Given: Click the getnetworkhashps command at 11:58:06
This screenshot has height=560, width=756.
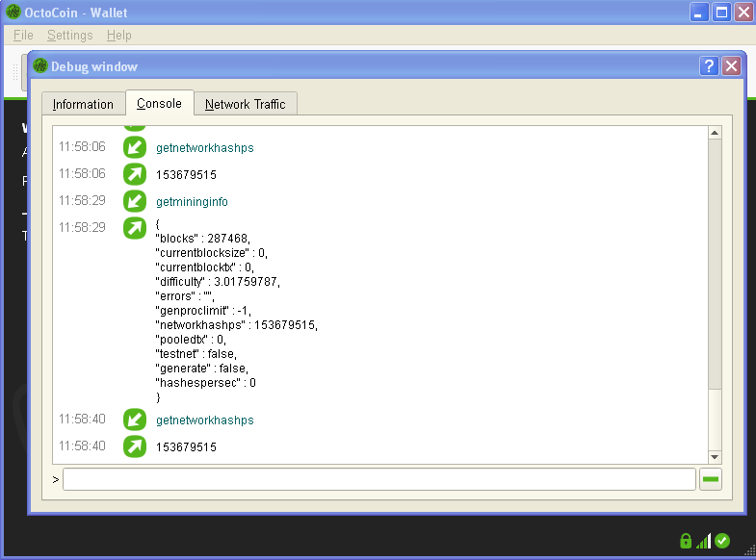Looking at the screenshot, I should click(x=205, y=148).
